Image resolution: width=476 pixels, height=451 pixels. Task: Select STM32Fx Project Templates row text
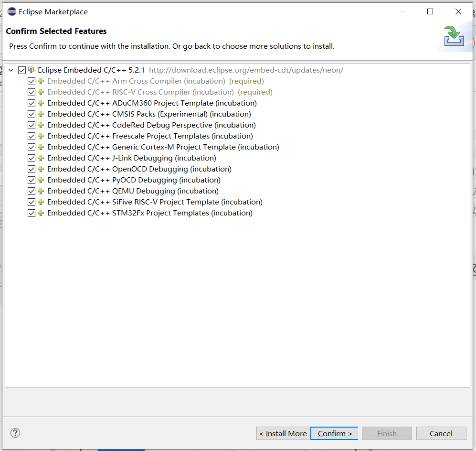coord(150,213)
